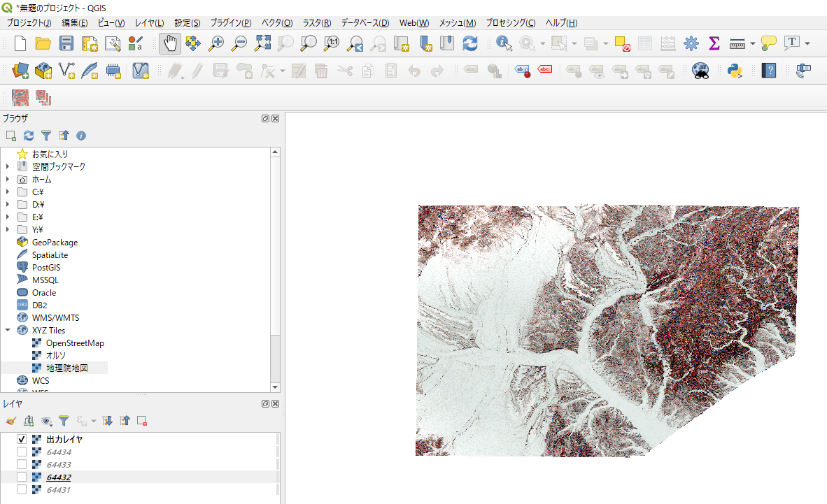The height and width of the screenshot is (504, 827).
Task: Enable the 64434 layer checkbox
Action: pyautogui.click(x=22, y=452)
